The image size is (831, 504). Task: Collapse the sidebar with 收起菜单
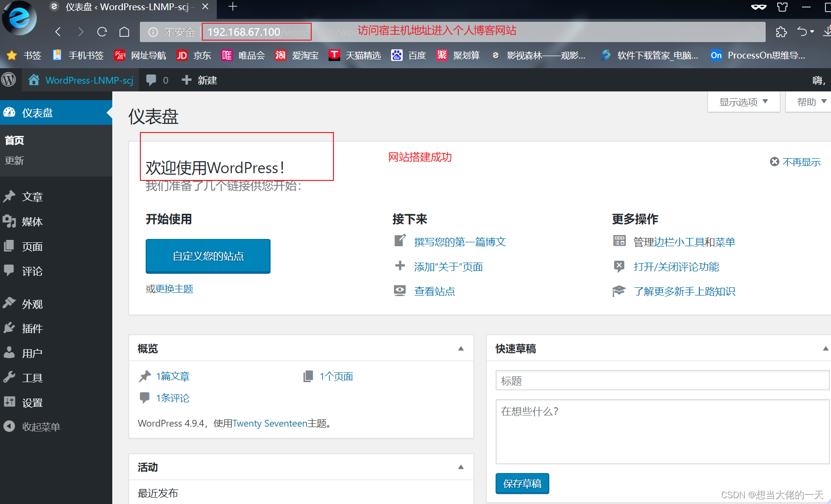coord(56,427)
